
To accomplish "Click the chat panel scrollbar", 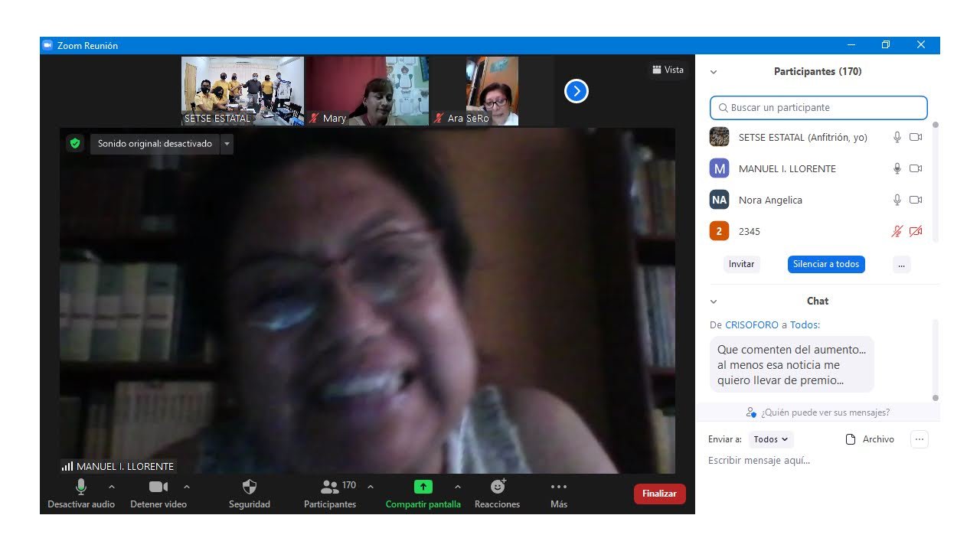I will (935, 359).
